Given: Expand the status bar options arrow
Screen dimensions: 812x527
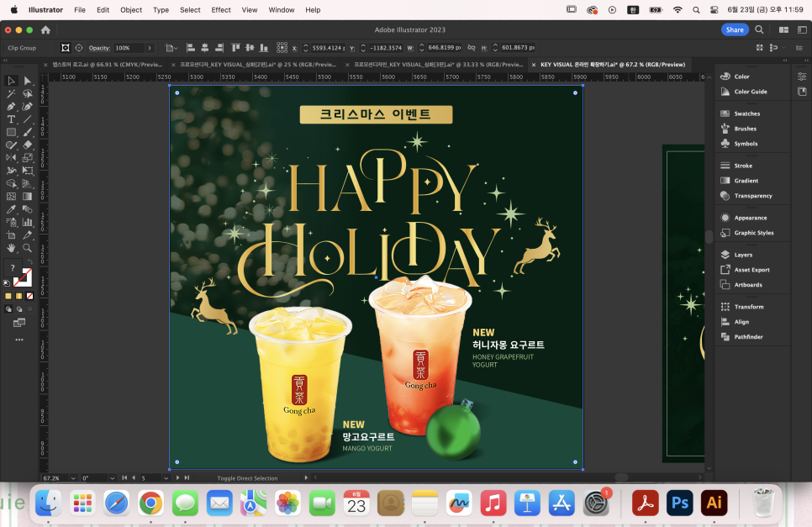Looking at the screenshot, I should click(x=306, y=477).
